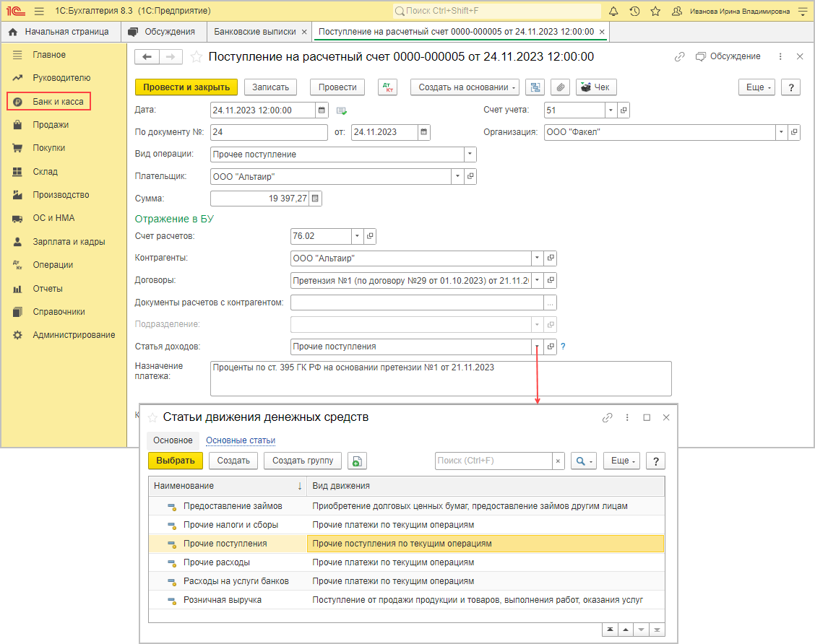Open calculator for Сумма field
The height and width of the screenshot is (644, 815).
tap(316, 199)
